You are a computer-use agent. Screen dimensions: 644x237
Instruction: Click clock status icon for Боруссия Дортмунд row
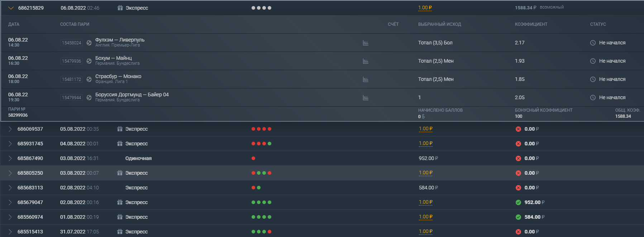point(593,97)
